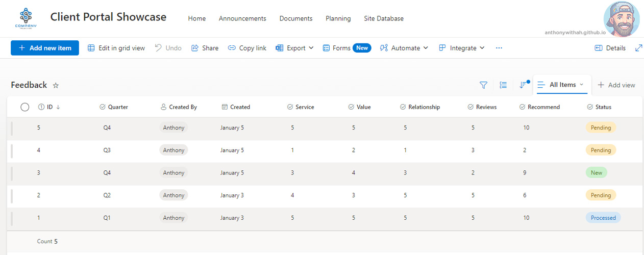Open the group by icon

pos(503,85)
